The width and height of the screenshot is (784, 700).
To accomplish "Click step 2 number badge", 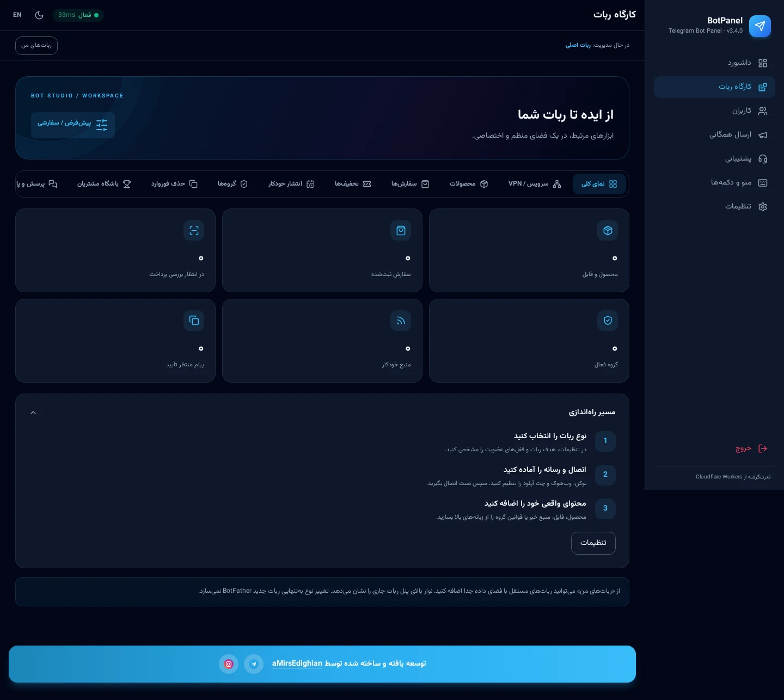I will (x=605, y=475).
